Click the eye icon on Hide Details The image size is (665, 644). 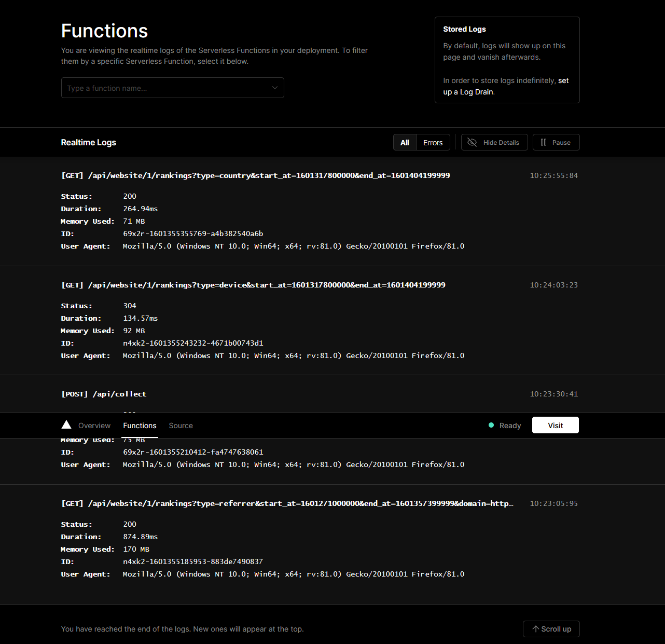[x=472, y=142]
